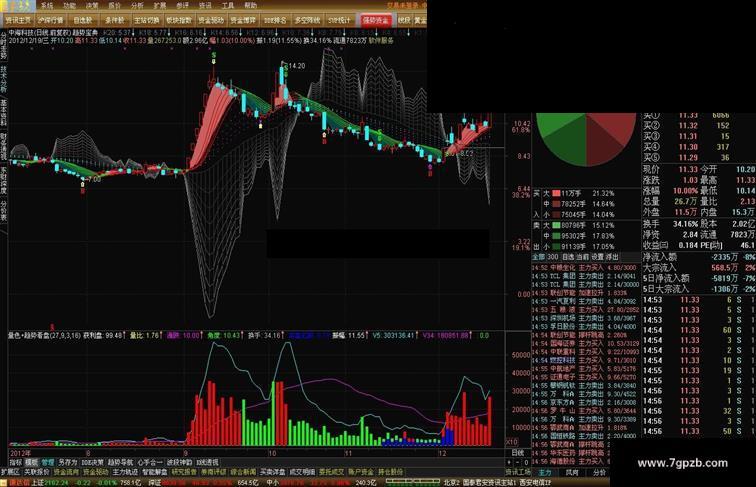Click the 14.20 high price marker

[x=297, y=66]
